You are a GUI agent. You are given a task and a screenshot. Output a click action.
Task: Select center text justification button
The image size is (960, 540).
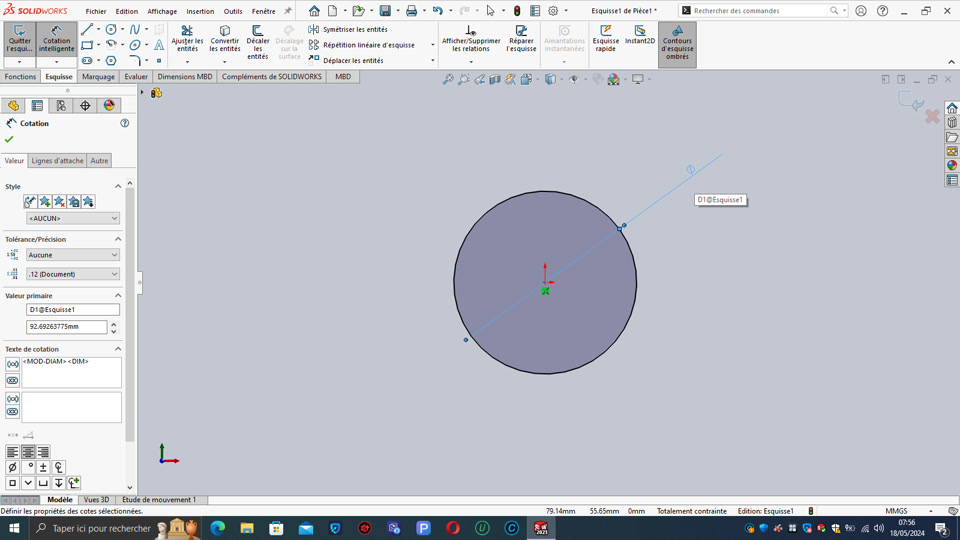[28, 452]
